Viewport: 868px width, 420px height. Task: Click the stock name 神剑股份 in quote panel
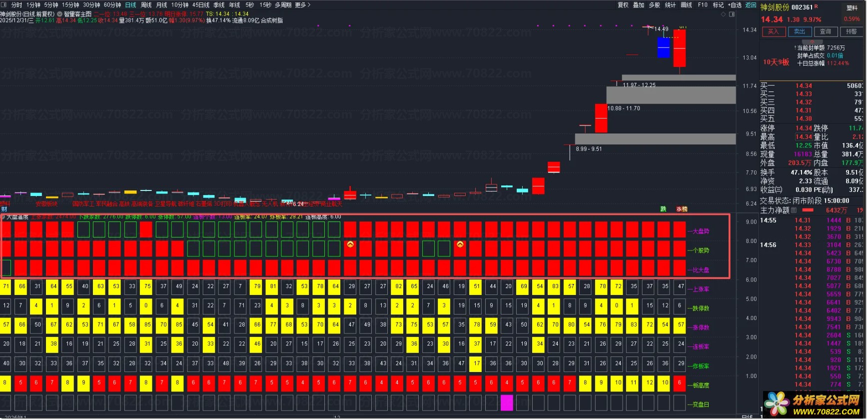pos(775,7)
